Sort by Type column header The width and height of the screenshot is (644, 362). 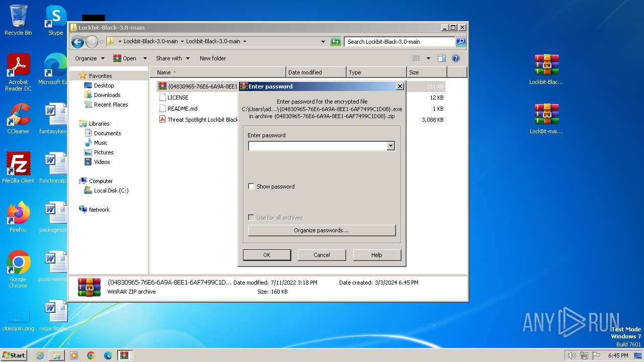point(376,72)
